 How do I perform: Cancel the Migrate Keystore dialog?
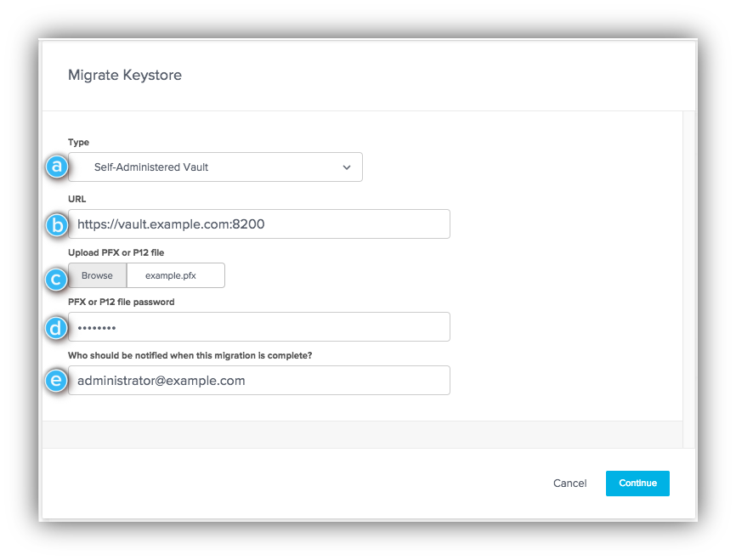click(x=569, y=483)
